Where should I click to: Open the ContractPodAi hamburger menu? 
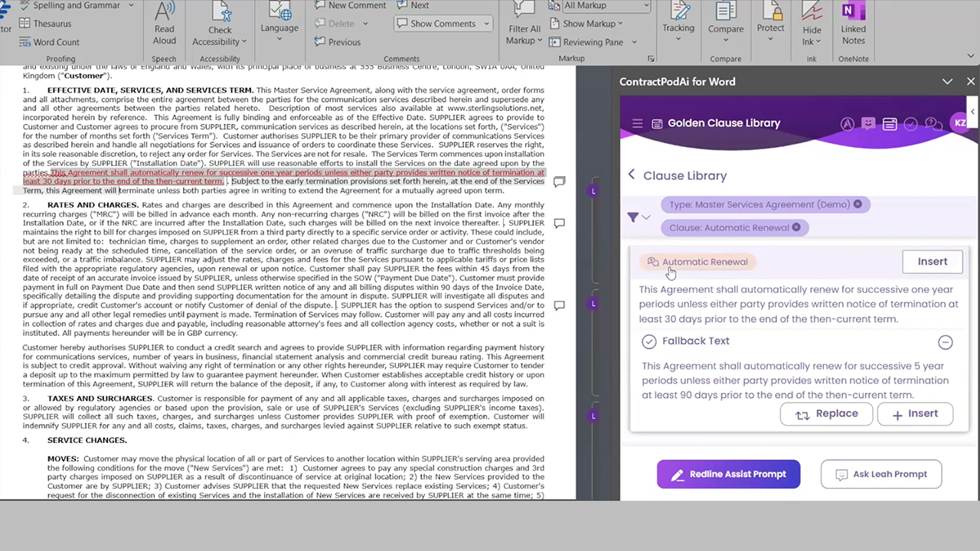click(637, 123)
